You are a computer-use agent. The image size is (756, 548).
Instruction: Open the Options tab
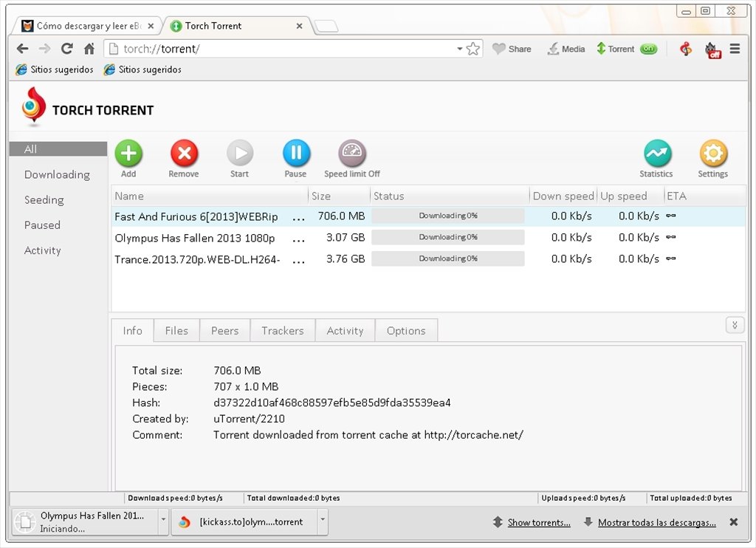(x=407, y=330)
